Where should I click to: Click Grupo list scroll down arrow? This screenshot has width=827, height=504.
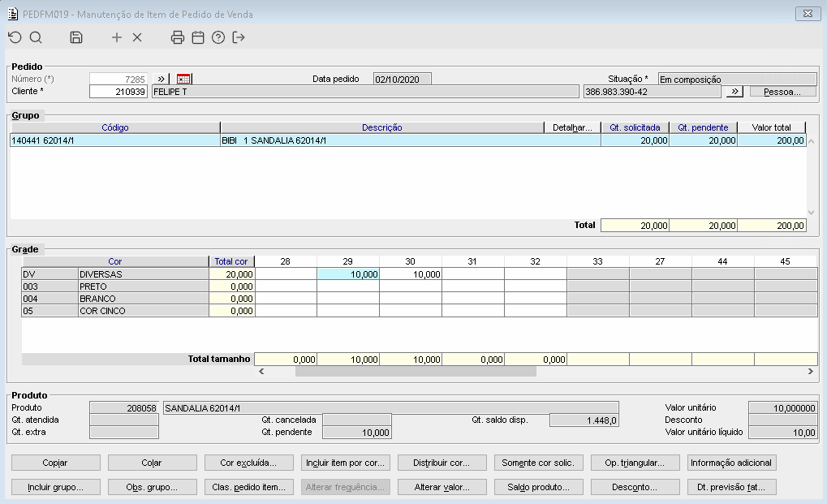click(812, 213)
